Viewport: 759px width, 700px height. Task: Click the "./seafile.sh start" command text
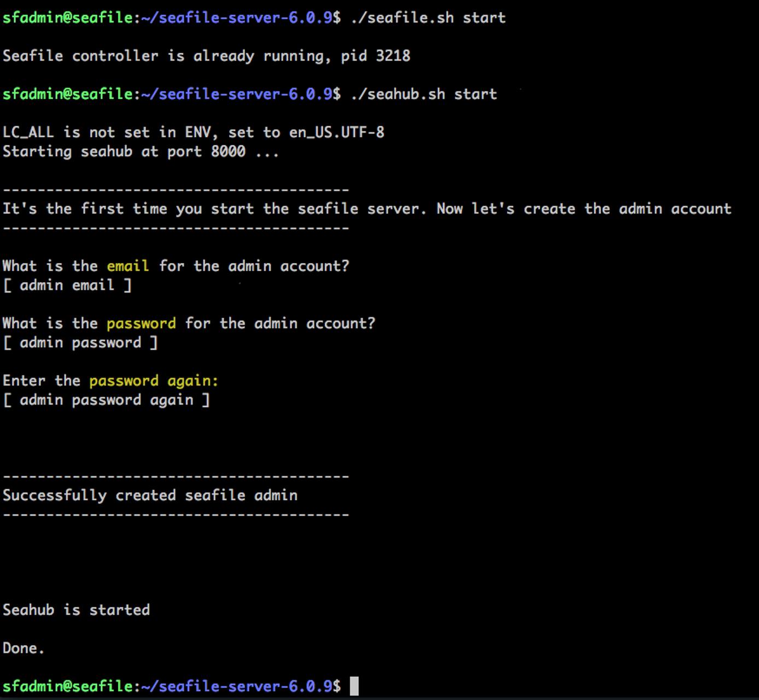(428, 17)
